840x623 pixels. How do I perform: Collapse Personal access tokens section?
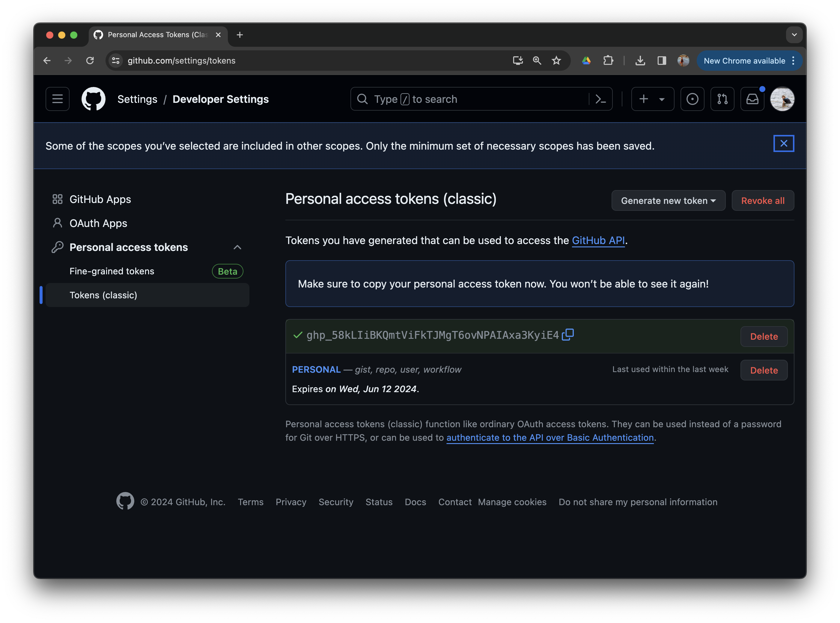147,247
